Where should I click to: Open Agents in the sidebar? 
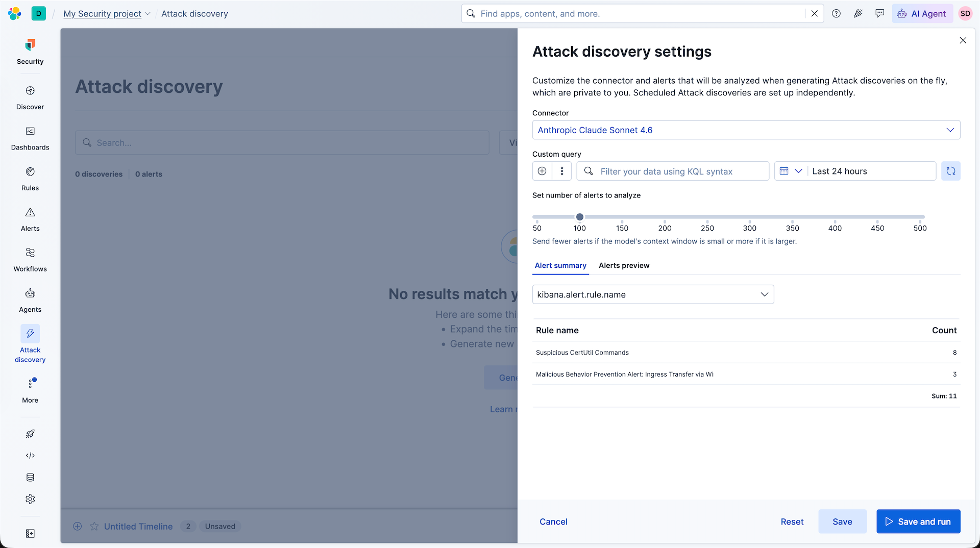[30, 301]
